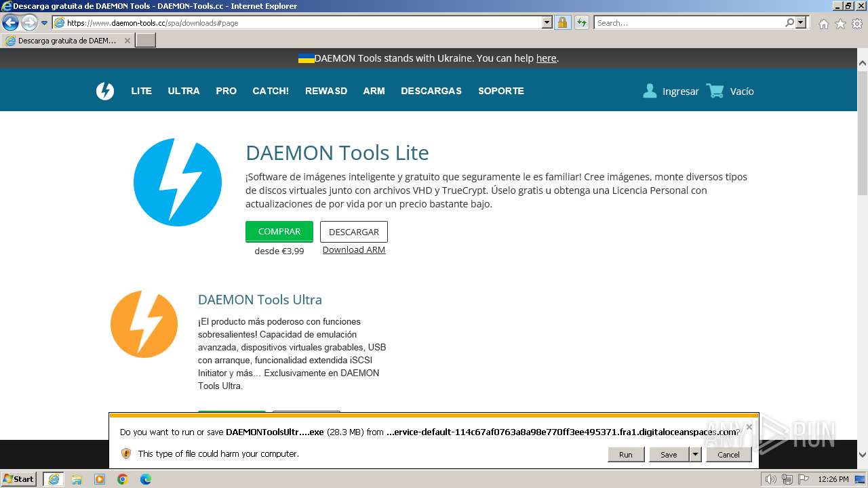Click the 12:26 PM system clock
868x488 pixels.
pyautogui.click(x=833, y=479)
